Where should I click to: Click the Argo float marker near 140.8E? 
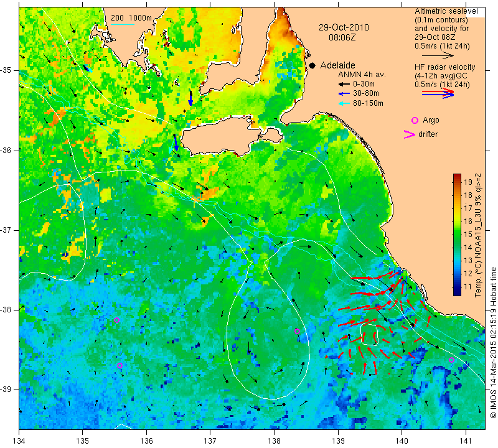pos(452,360)
